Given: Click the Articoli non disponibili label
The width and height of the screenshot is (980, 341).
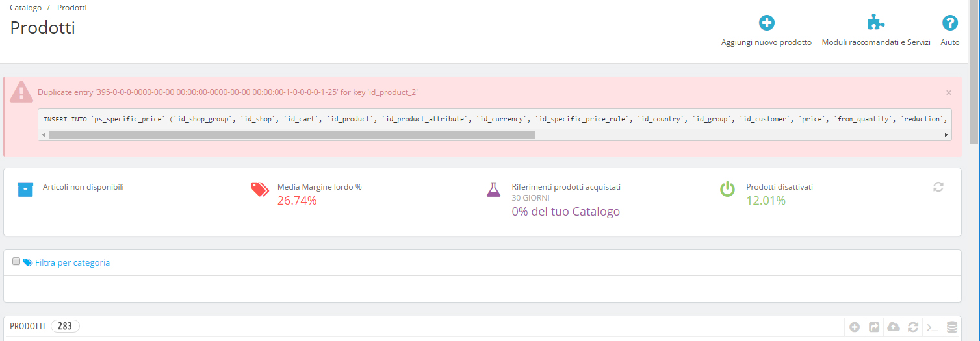Looking at the screenshot, I should [83, 187].
